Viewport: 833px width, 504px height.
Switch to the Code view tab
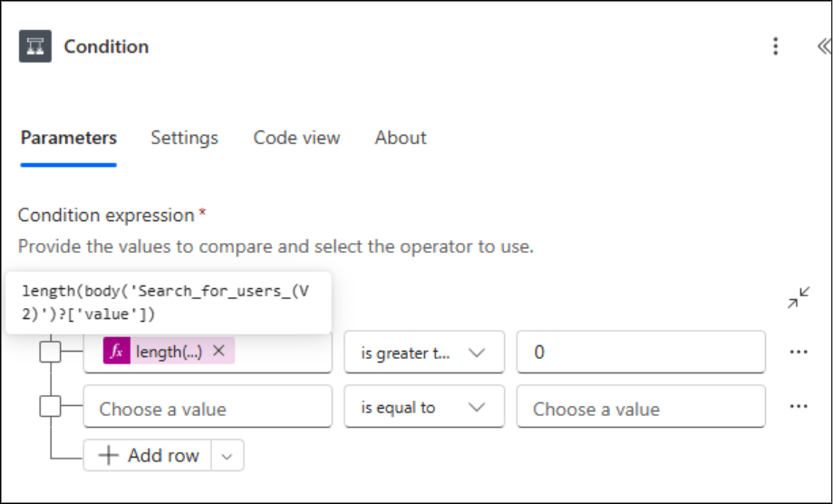coord(296,138)
